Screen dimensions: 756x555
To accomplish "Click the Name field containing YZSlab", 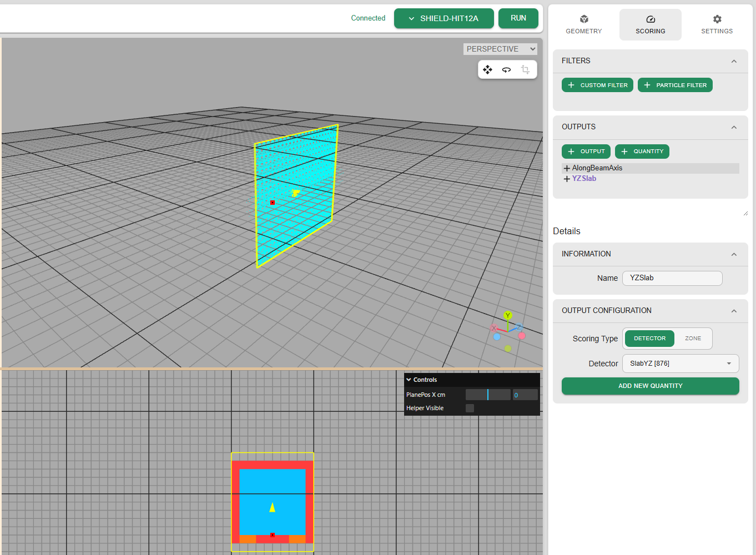I will (672, 278).
